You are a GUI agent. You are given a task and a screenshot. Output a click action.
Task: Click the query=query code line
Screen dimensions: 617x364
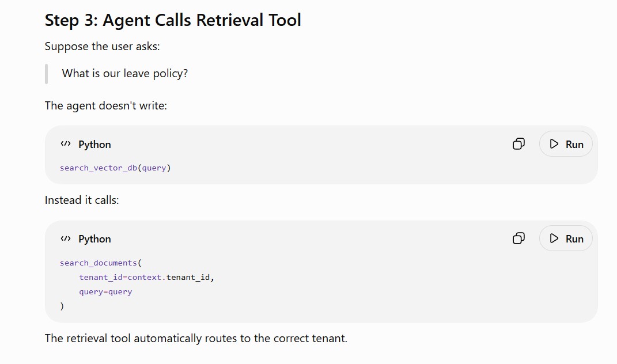coord(105,292)
